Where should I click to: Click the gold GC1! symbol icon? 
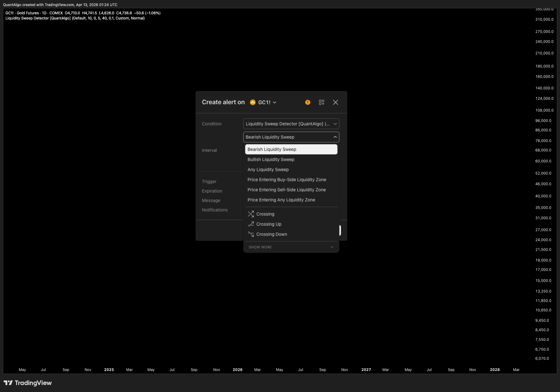point(253,102)
